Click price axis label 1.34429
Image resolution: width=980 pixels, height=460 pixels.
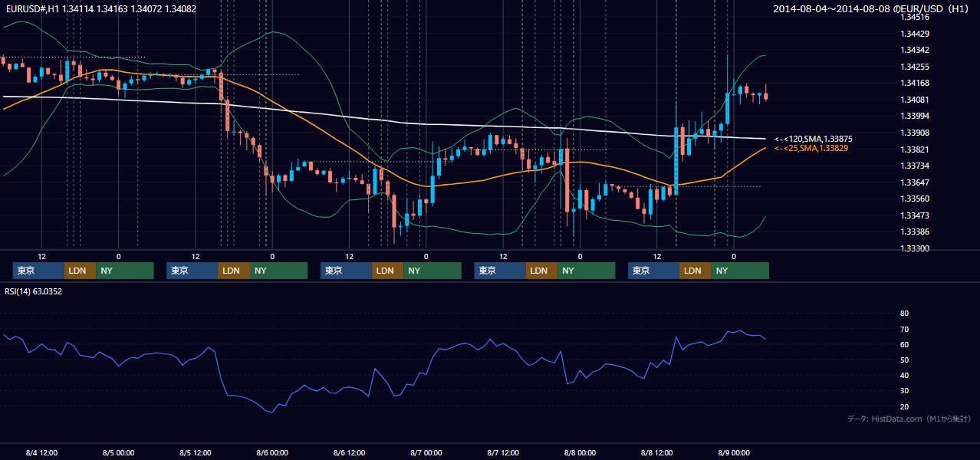[x=916, y=34]
